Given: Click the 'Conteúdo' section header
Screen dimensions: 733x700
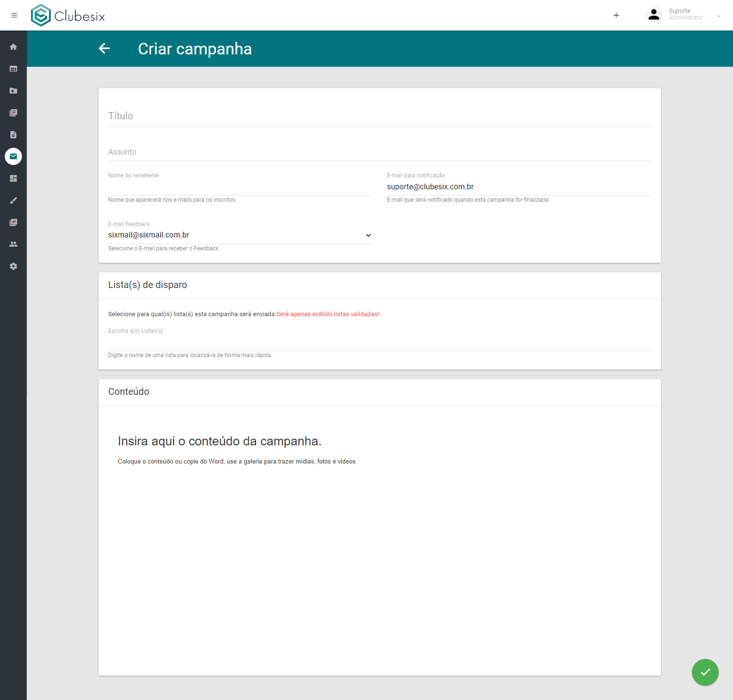Looking at the screenshot, I should pyautogui.click(x=129, y=391).
